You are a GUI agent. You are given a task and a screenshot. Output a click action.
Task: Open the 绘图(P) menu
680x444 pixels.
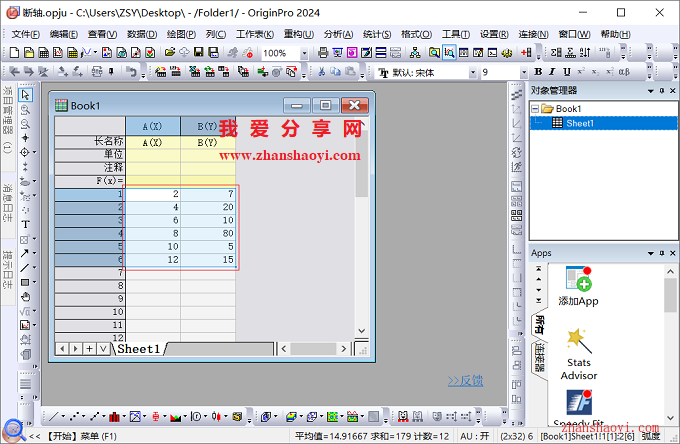[x=181, y=34]
